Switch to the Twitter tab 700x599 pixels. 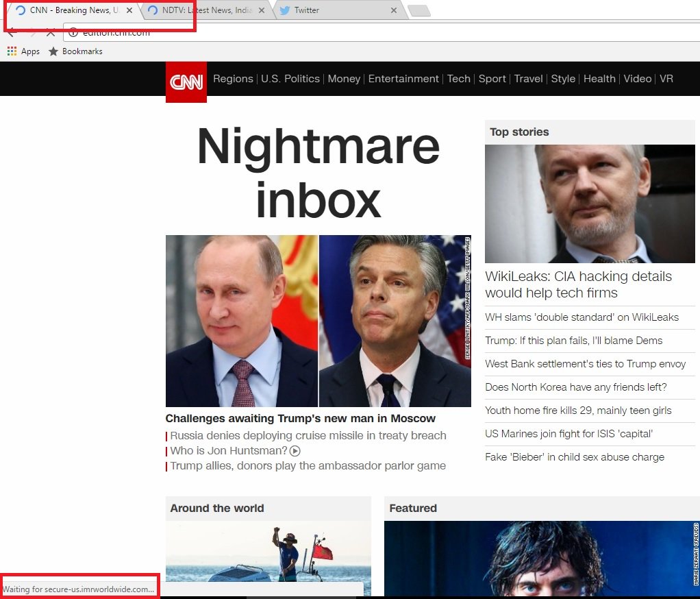[x=340, y=10]
